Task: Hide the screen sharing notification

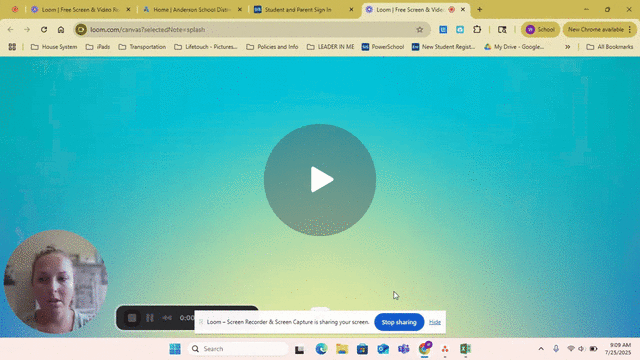Action: [435, 322]
